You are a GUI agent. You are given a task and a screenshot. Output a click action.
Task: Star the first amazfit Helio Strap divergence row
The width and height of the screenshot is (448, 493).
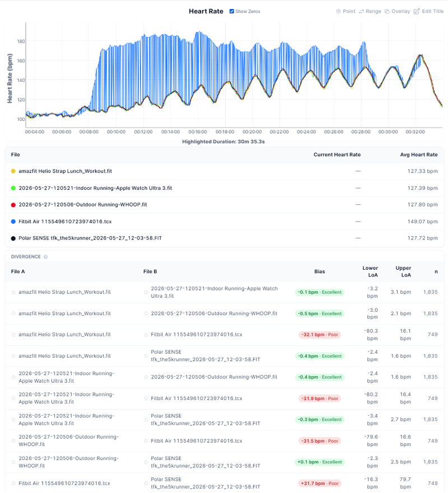[13, 292]
